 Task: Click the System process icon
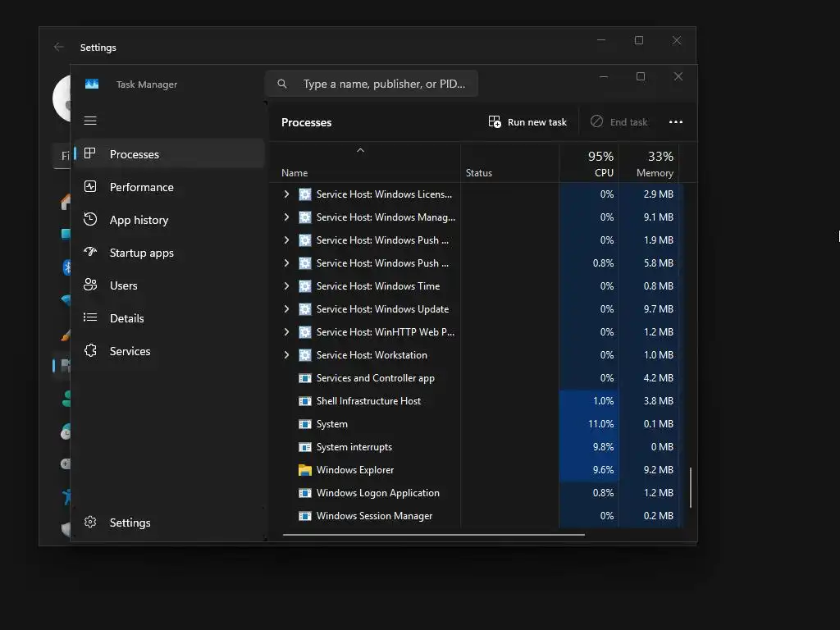click(x=305, y=424)
